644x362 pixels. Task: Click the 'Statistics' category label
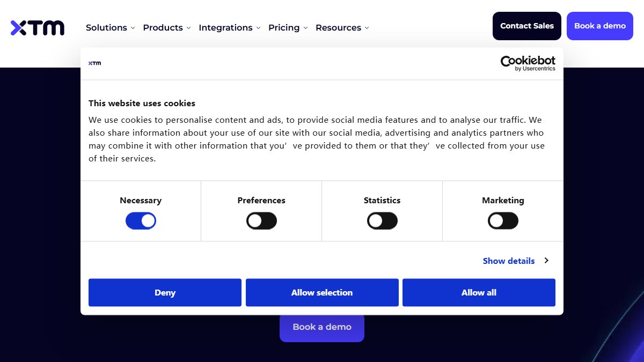point(382,200)
